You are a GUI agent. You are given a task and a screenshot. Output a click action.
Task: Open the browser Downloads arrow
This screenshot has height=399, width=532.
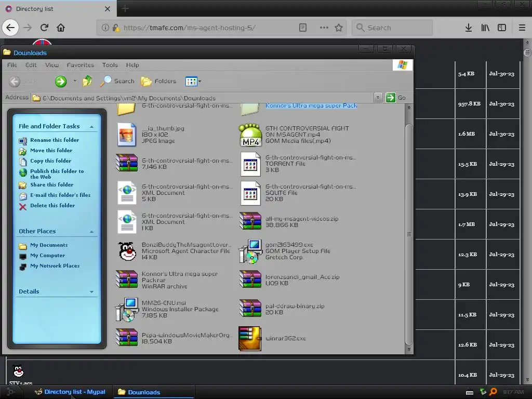tap(469, 28)
